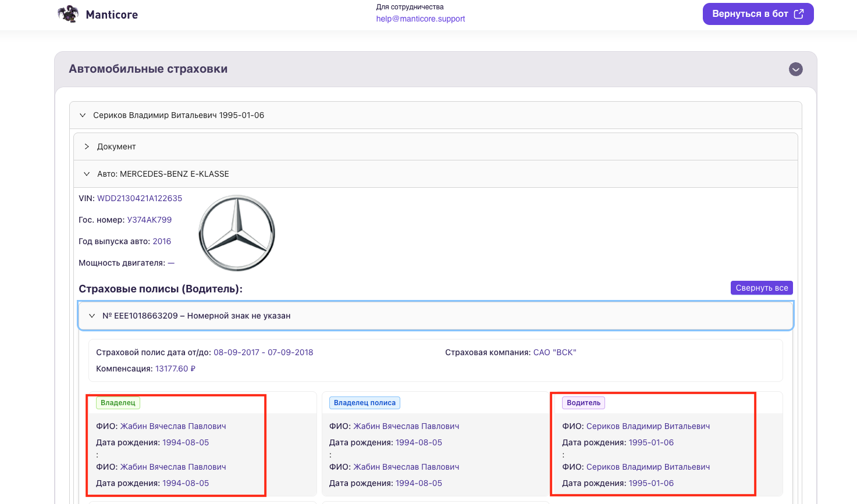
Task: Open the help@manticore.support email link
Action: 421,19
